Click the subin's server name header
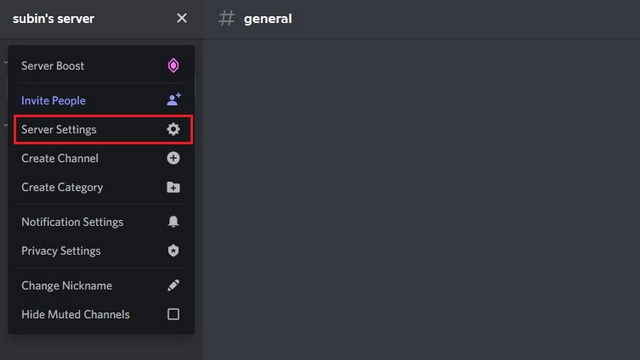Viewport: 640px width, 360px height. [53, 19]
